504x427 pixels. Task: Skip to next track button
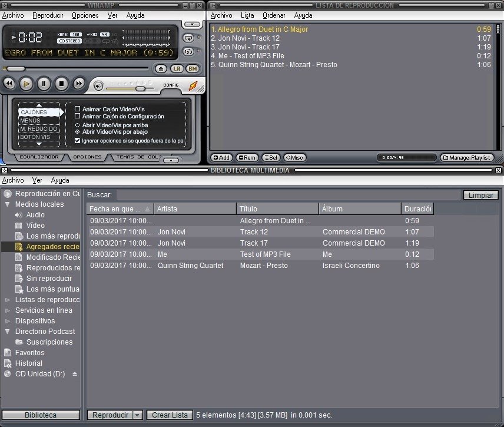78,84
